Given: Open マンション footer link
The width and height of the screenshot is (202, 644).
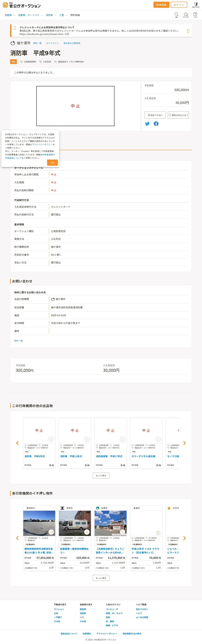Looking at the screenshot, I should (59, 609).
